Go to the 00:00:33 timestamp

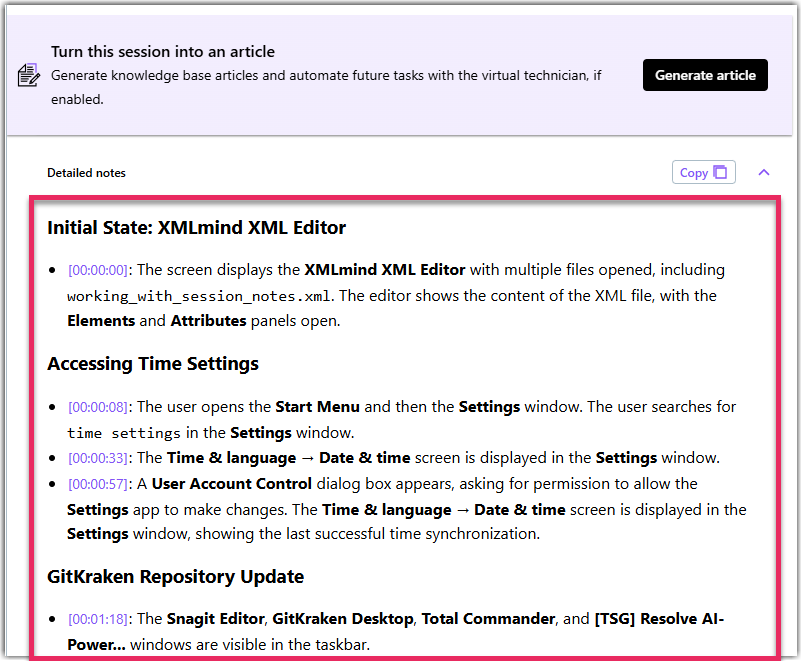98,458
